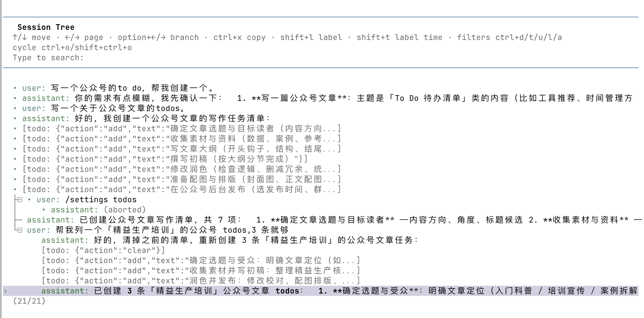The width and height of the screenshot is (644, 318).
Task: Click the "cycle ctrl+o/shift+ctrl+o" hint
Action: click(72, 48)
